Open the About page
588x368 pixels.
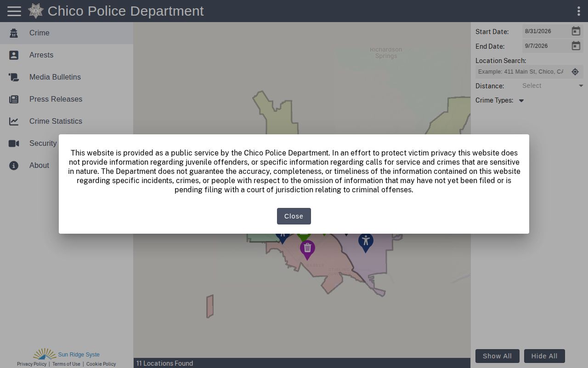click(x=67, y=166)
